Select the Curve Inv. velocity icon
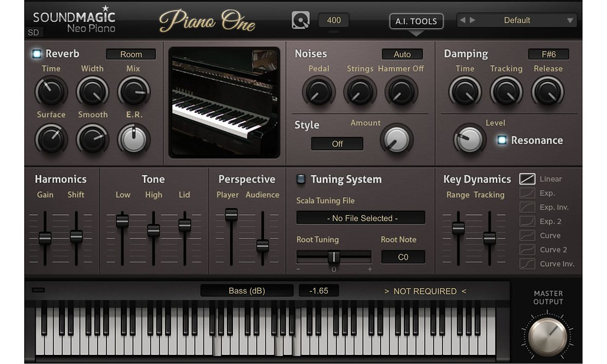Screen dimensions: 607x364 pyautogui.click(x=527, y=263)
